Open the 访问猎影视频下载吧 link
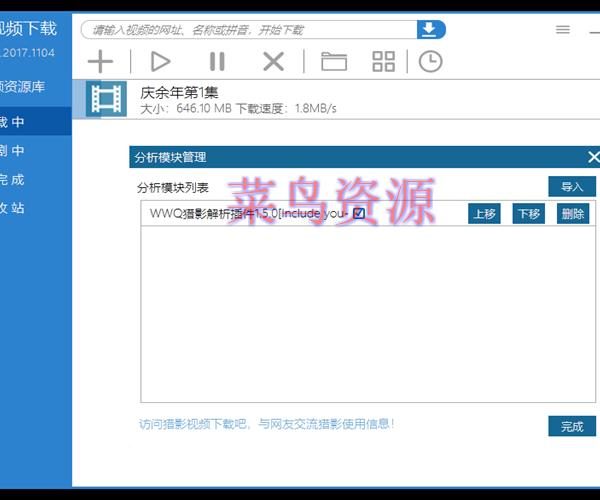Screen dimensions: 600x500 (266, 424)
